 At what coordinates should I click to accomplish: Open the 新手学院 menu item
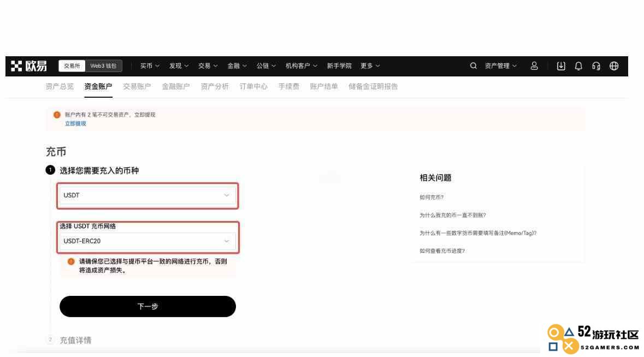point(339,66)
